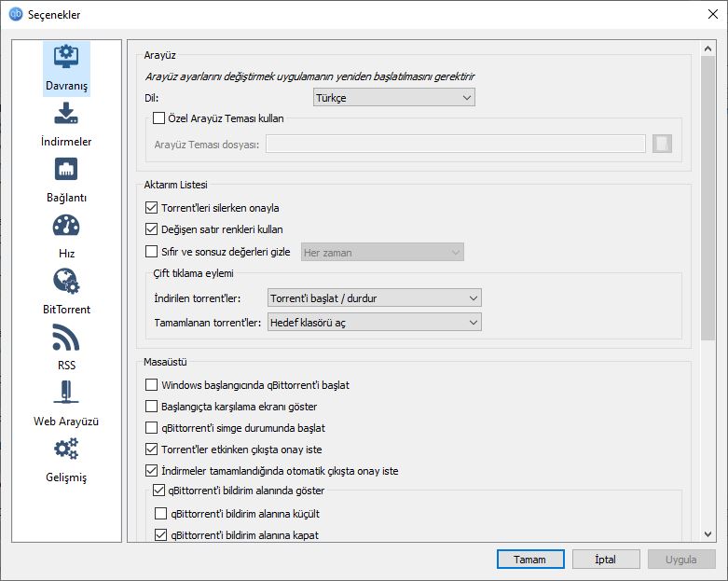The image size is (728, 581).
Task: Open the Gelişmiş gears icon
Action: (x=66, y=449)
